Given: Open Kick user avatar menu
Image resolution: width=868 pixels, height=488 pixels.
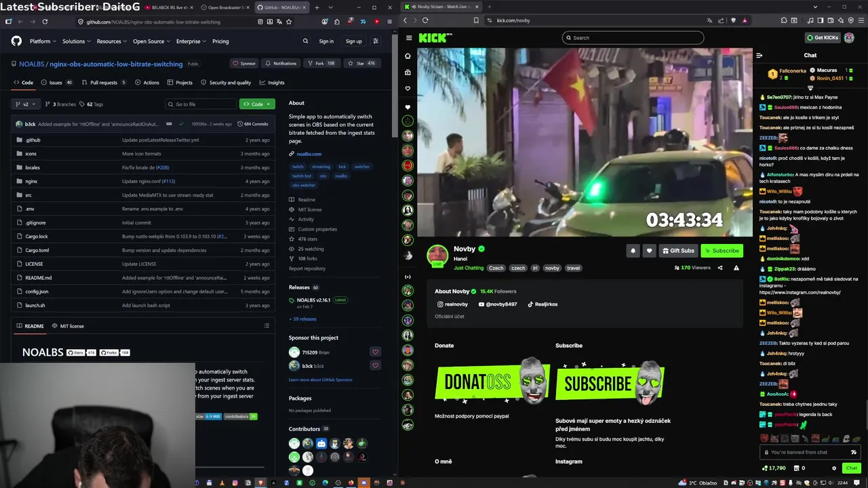Looking at the screenshot, I should pyautogui.click(x=849, y=38).
